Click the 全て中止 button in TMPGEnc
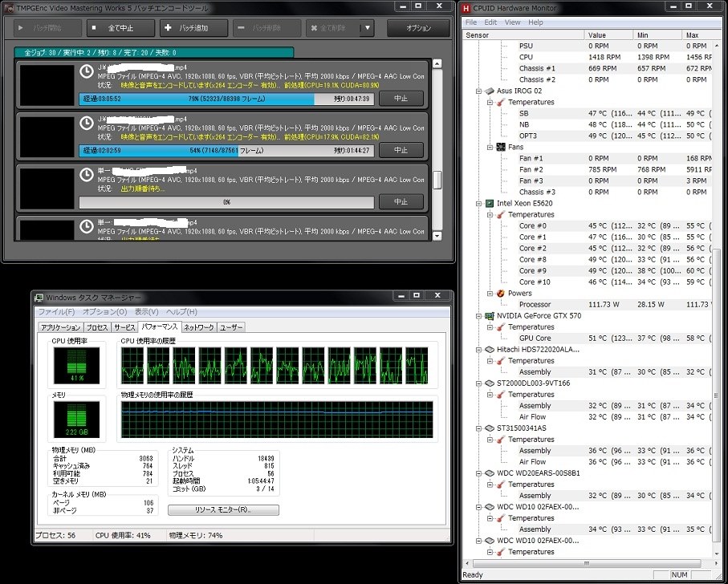The width and height of the screenshot is (728, 584). point(120,28)
